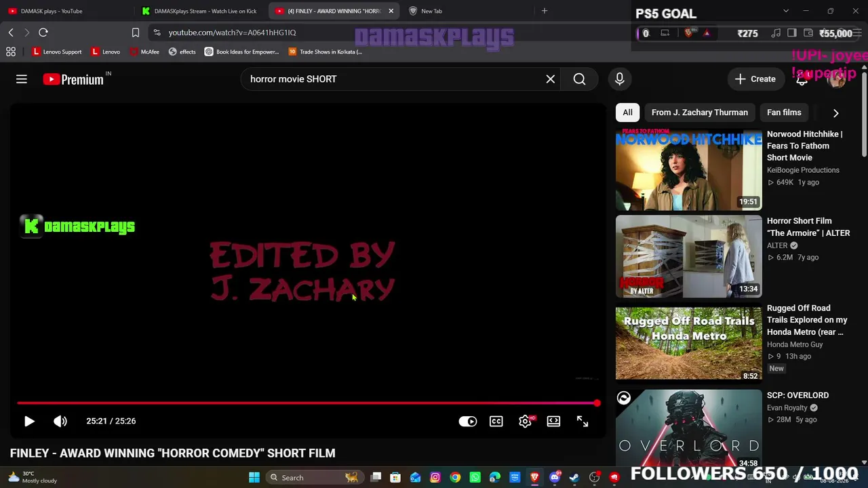Open the tab search dropdown arrow
The image size is (868, 488).
click(786, 11)
